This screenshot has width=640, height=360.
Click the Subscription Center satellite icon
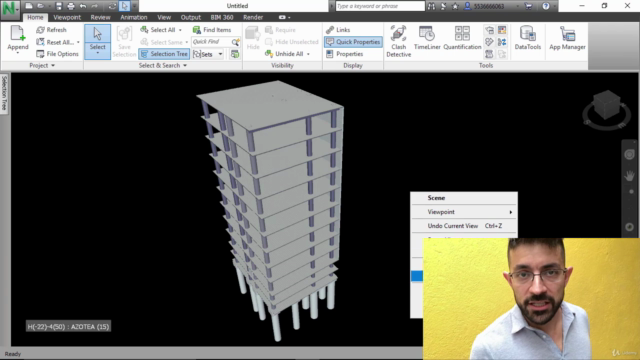click(443, 6)
